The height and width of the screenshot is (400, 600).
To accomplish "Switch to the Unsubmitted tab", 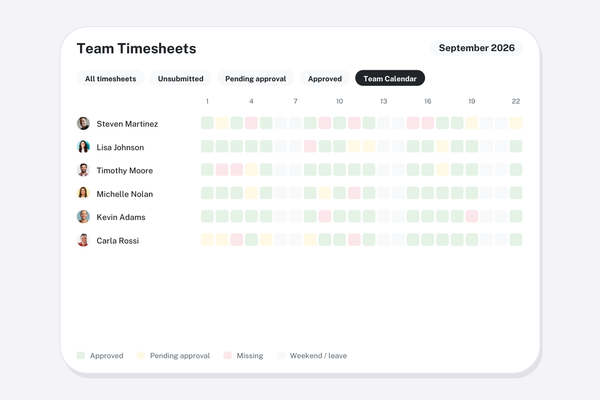I will click(x=181, y=78).
